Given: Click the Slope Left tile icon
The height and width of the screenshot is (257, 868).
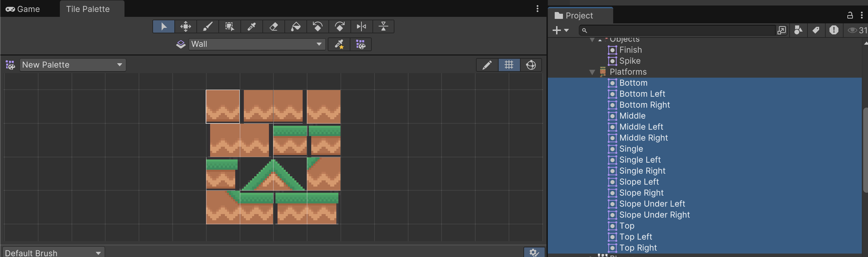Looking at the screenshot, I should 612,182.
